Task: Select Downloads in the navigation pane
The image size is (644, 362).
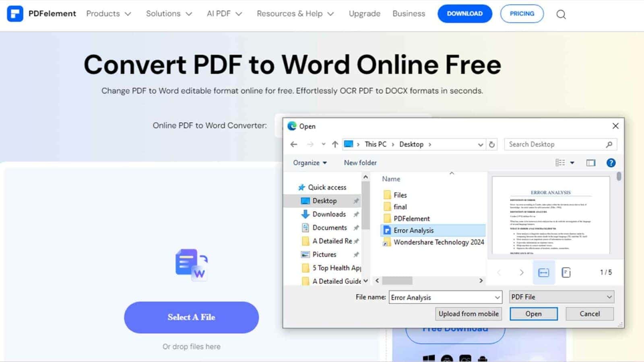Action: (x=329, y=214)
